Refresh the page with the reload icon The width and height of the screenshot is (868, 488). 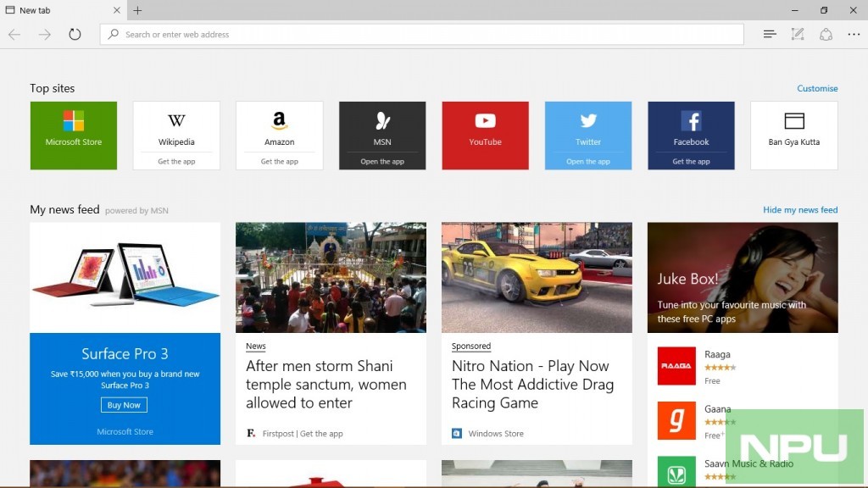(x=75, y=34)
